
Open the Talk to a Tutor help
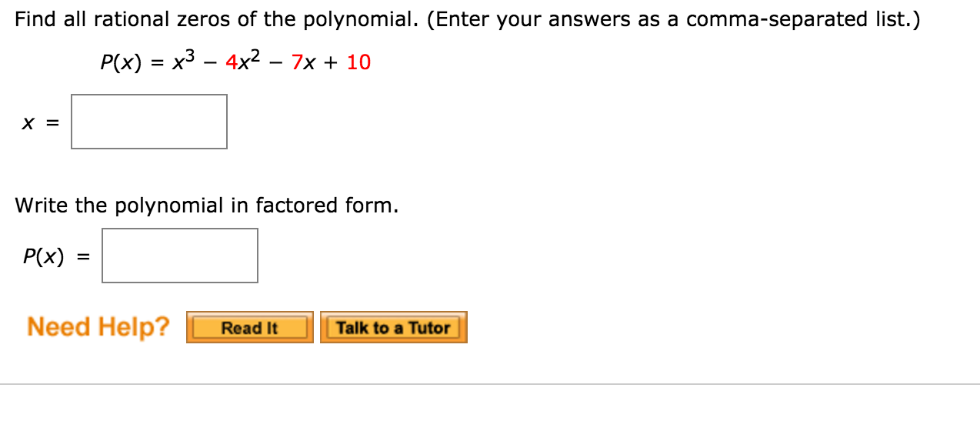(x=393, y=328)
